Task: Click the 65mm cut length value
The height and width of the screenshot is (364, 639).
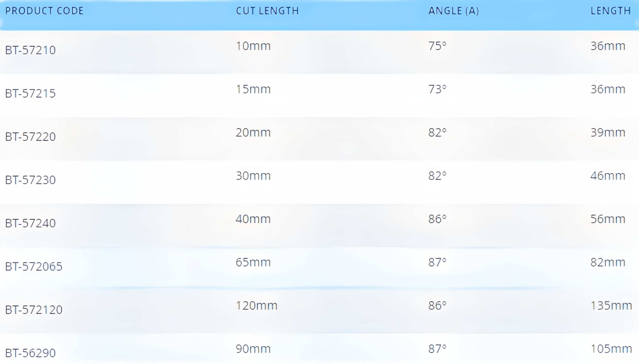Action: pyautogui.click(x=253, y=262)
